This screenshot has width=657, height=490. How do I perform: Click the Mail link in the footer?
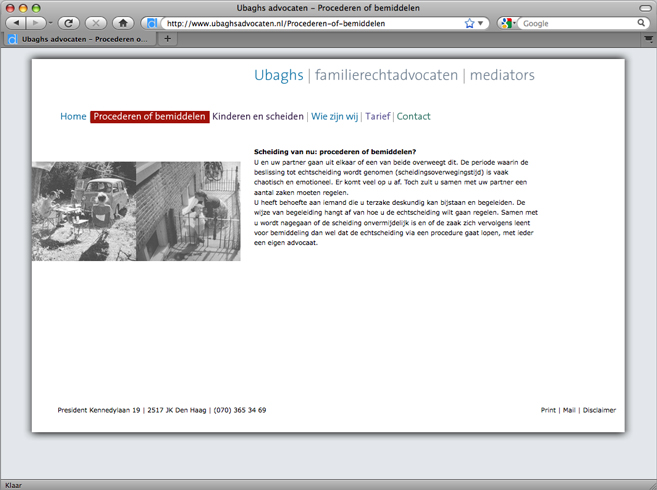[x=569, y=410]
